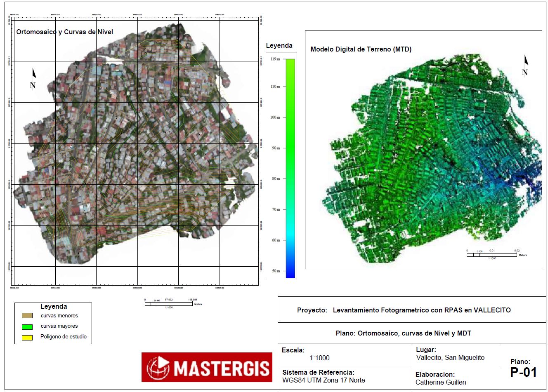Select the author name Catherine Guillen

coord(440,382)
